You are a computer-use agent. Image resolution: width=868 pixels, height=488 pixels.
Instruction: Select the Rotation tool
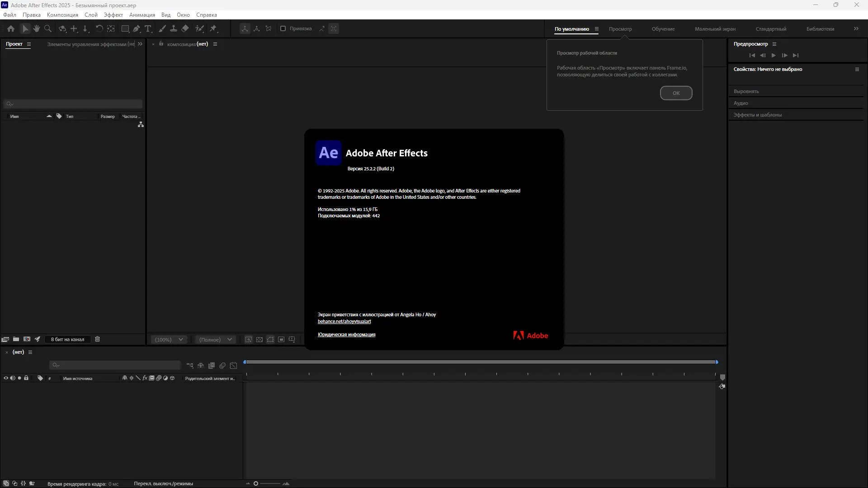99,28
